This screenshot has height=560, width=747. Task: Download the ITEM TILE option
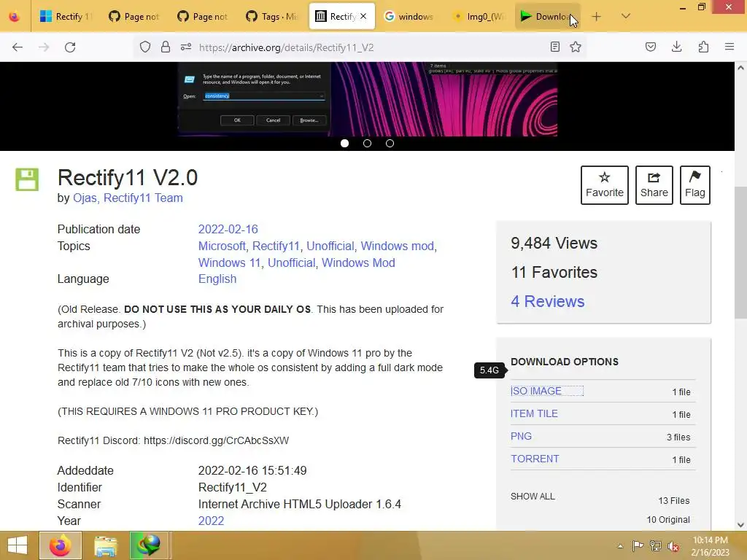point(534,414)
